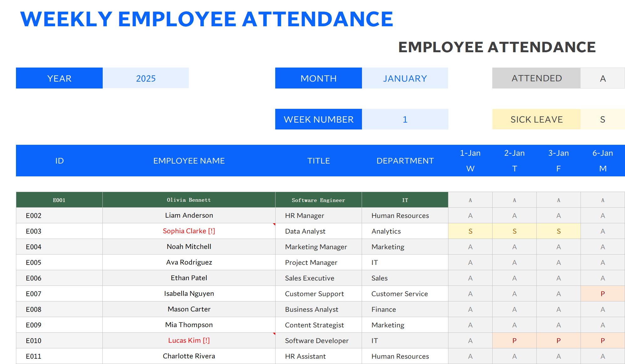Select the WEEK NUMBER value cell 1

(405, 119)
